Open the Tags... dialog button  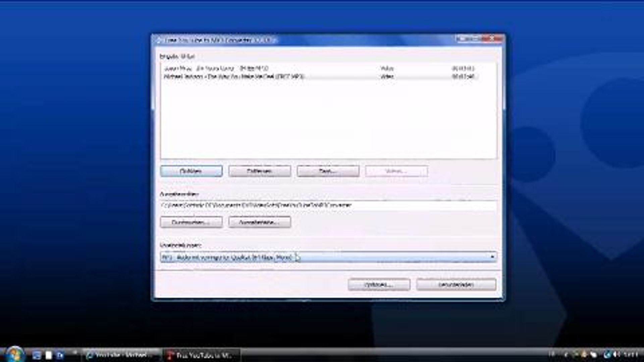(x=328, y=171)
